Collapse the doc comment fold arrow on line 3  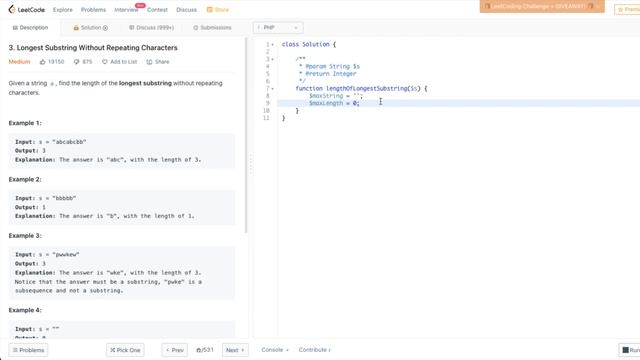tap(273, 59)
